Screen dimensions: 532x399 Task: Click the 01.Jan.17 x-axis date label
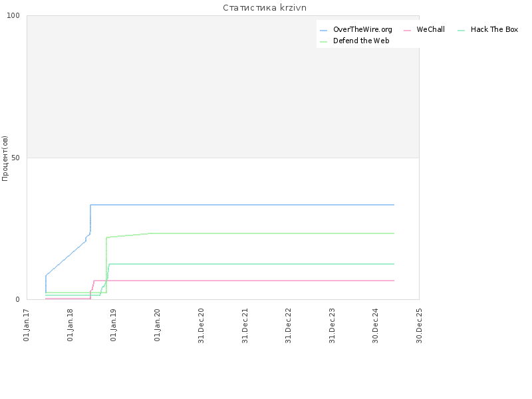[27, 325]
